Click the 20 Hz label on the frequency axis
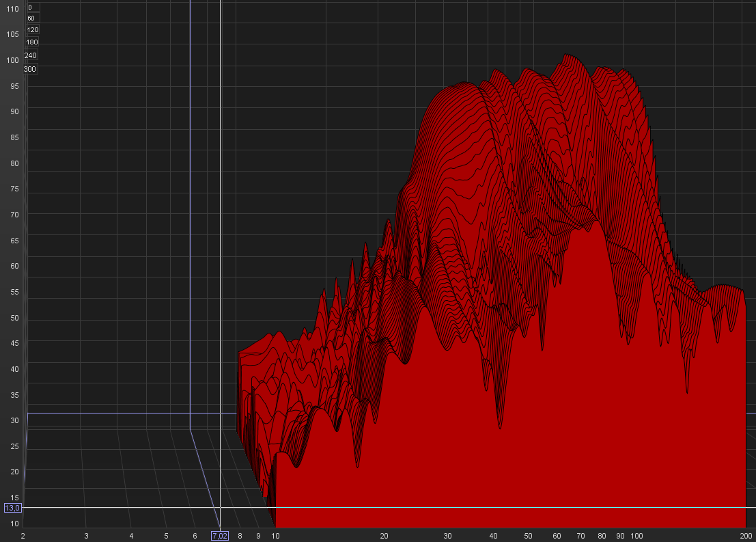 384,536
